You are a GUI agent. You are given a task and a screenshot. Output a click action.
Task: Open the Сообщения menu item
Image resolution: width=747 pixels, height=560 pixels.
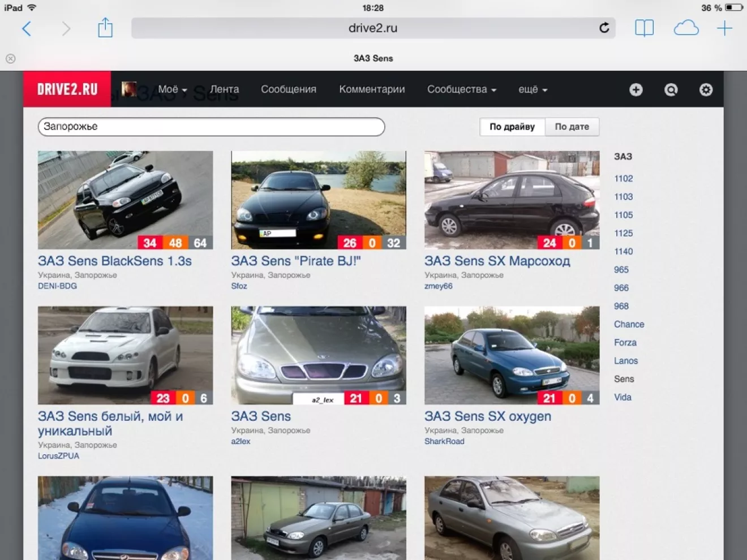coord(289,89)
